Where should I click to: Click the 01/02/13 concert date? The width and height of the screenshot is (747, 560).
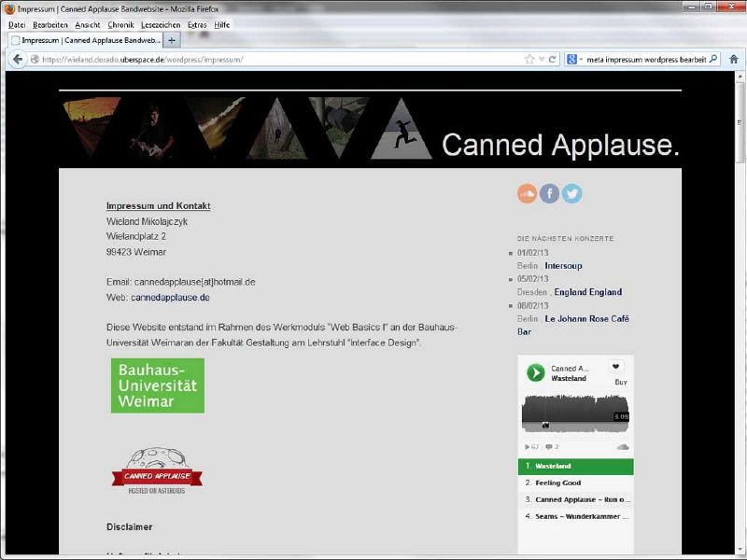click(x=532, y=253)
